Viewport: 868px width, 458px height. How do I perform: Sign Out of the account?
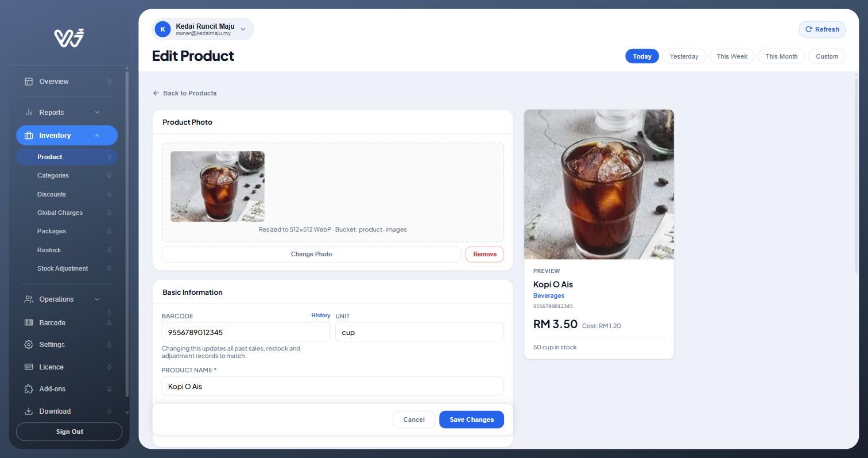pyautogui.click(x=69, y=432)
